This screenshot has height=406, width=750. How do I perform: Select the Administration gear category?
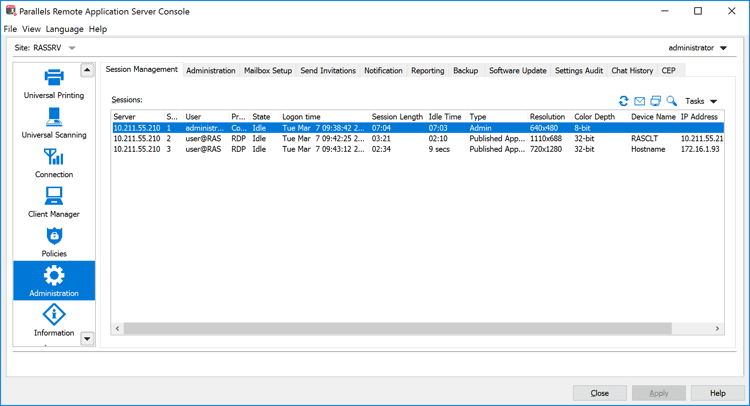(54, 281)
